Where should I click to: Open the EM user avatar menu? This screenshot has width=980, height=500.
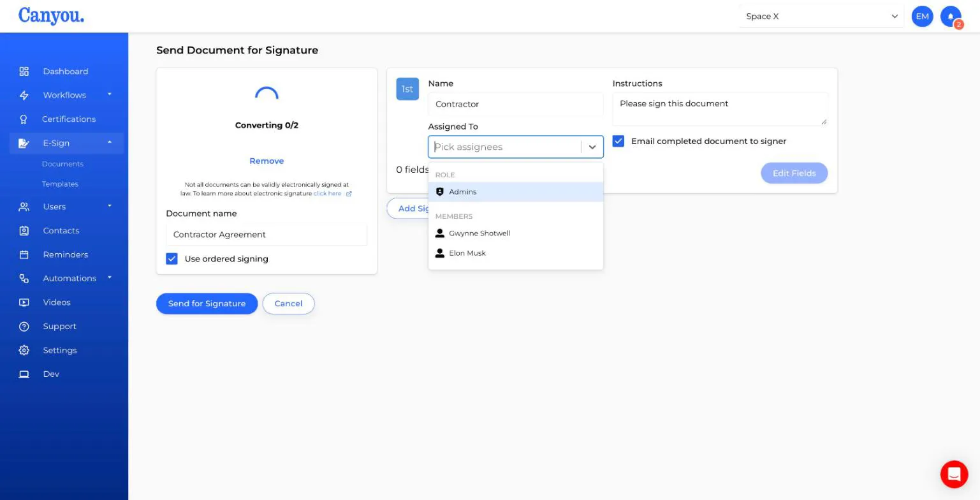[x=922, y=17]
